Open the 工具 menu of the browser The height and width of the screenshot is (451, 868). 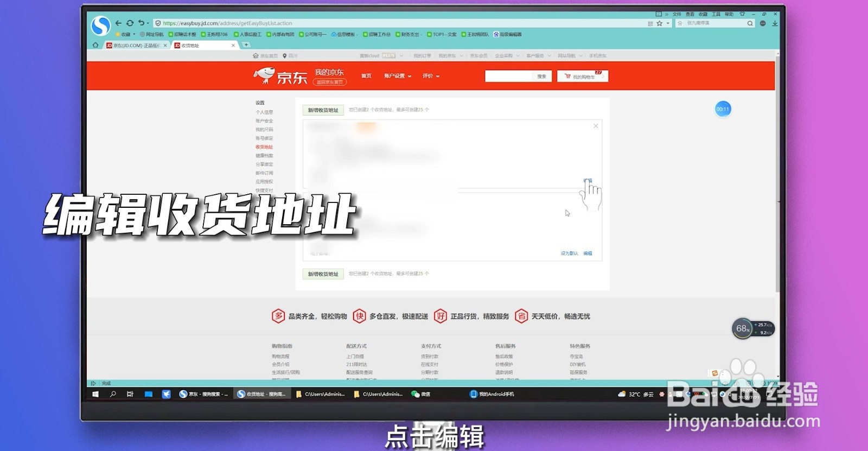716,14
